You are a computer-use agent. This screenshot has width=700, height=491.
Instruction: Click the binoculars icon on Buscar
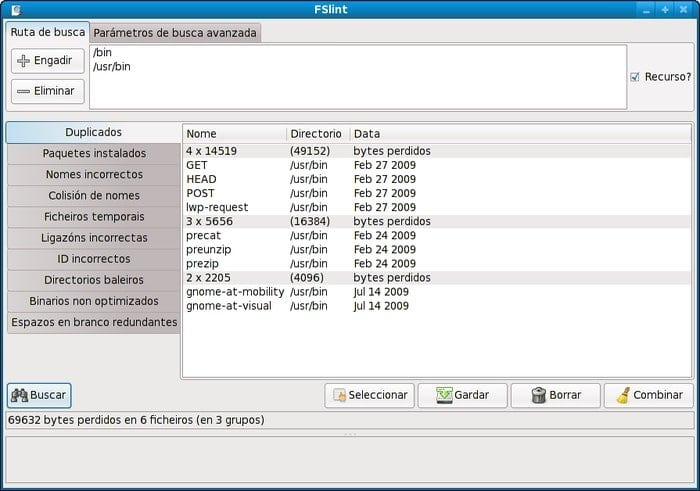coord(19,395)
